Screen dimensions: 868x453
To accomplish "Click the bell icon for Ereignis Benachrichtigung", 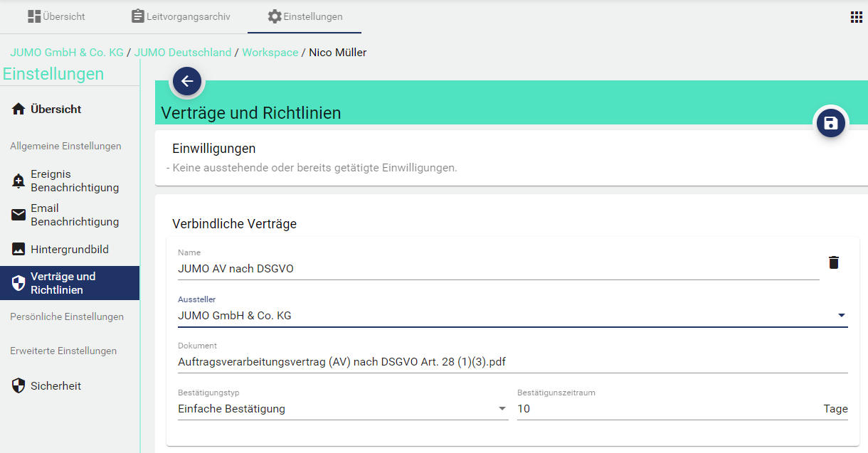I will 18,181.
